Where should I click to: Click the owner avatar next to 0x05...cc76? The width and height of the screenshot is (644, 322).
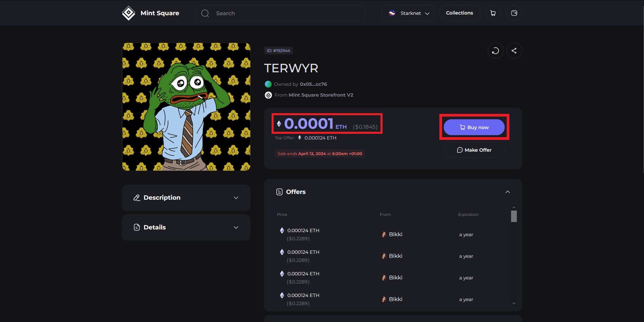point(268,84)
